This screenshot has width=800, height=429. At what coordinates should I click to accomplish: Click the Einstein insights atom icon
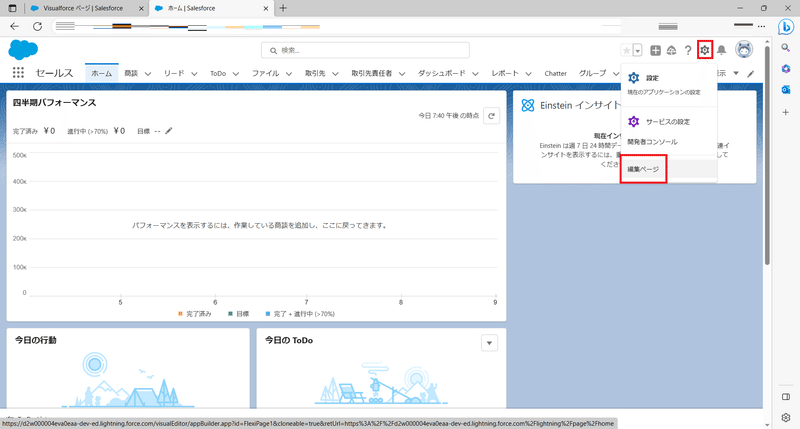click(528, 106)
